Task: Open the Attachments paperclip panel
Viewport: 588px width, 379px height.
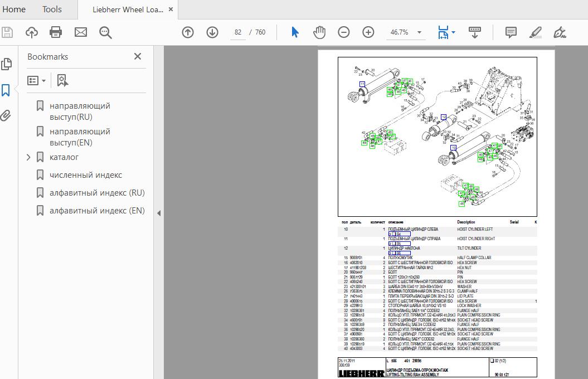Action: (6, 115)
